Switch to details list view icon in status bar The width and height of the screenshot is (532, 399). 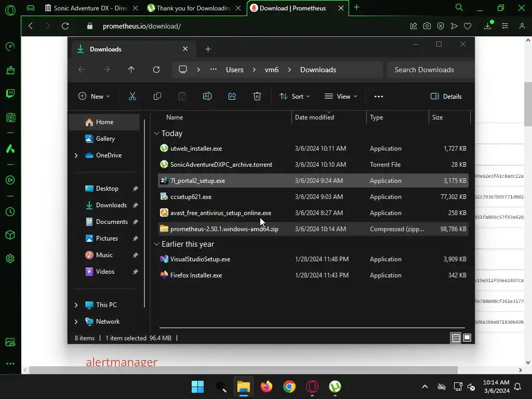point(456,338)
